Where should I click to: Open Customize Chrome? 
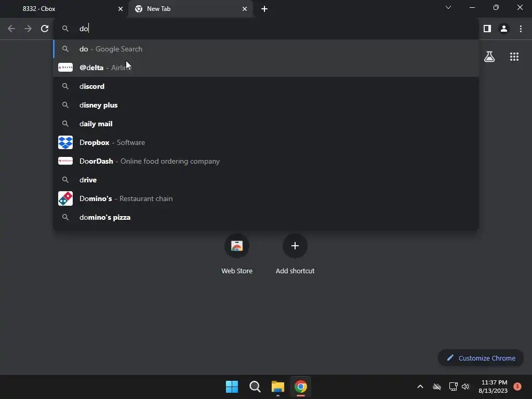click(x=481, y=358)
